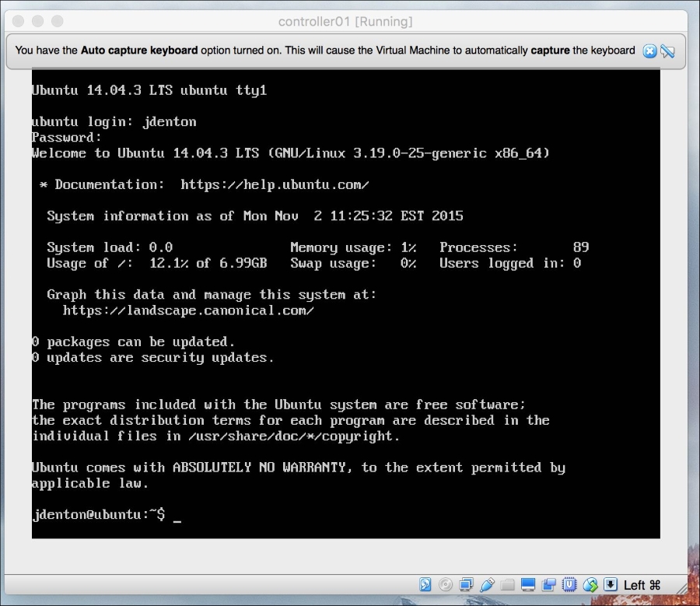Click the 'Welcome to Ubuntu 14.04.3 LTS' line

coord(290,153)
